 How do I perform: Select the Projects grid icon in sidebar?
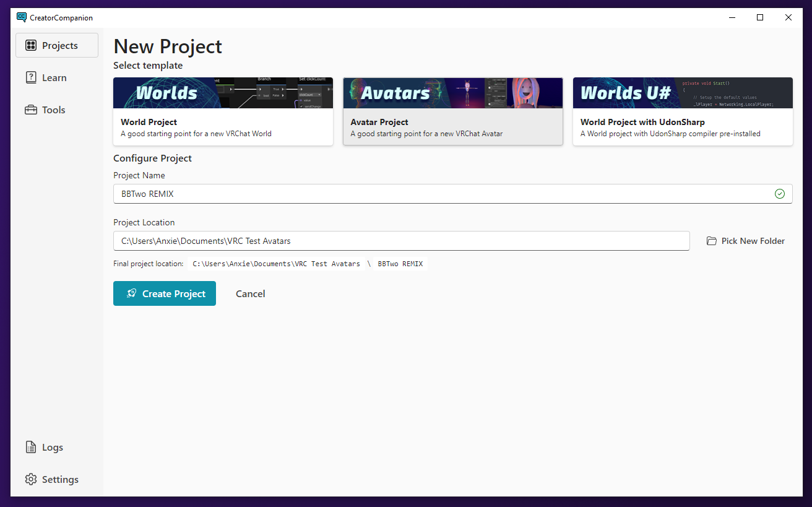tap(30, 45)
